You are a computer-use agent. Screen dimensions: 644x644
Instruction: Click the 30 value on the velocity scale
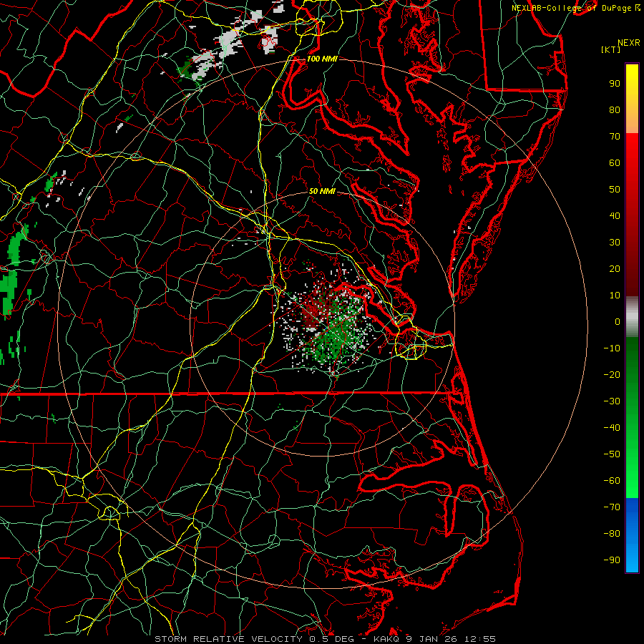click(615, 243)
